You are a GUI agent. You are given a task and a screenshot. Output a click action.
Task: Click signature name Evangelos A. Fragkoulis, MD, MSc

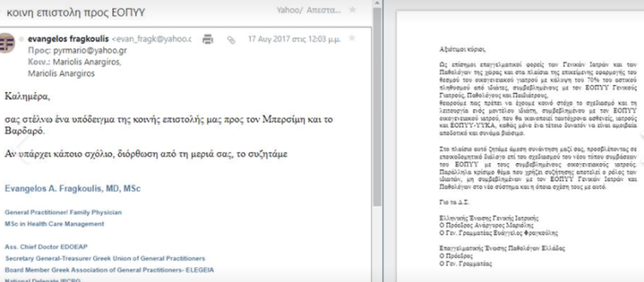pos(72,189)
